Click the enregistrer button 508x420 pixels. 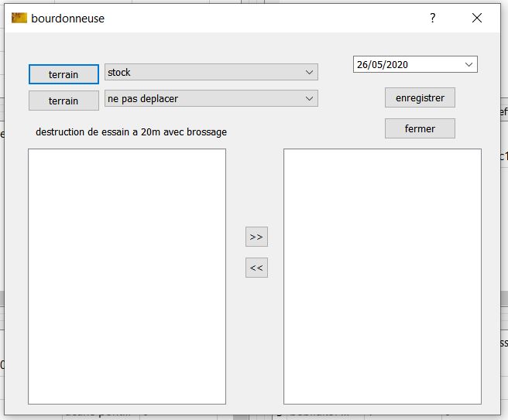pyautogui.click(x=420, y=98)
